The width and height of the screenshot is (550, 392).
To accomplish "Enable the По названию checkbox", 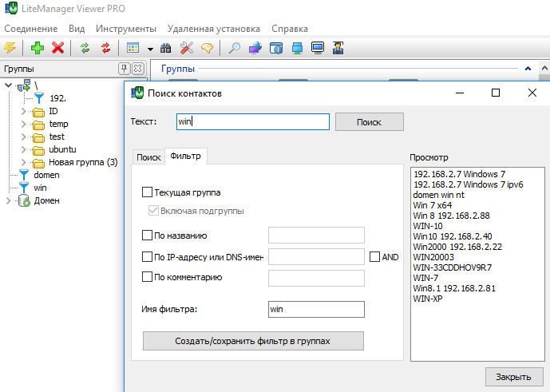I will [147, 236].
